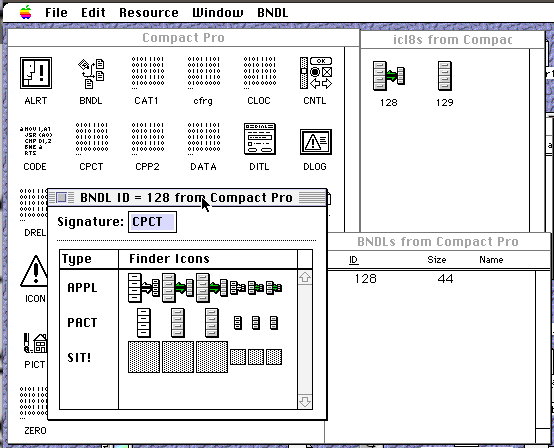Select the BNDL resource type icon
The width and height of the screenshot is (554, 448).
91,73
